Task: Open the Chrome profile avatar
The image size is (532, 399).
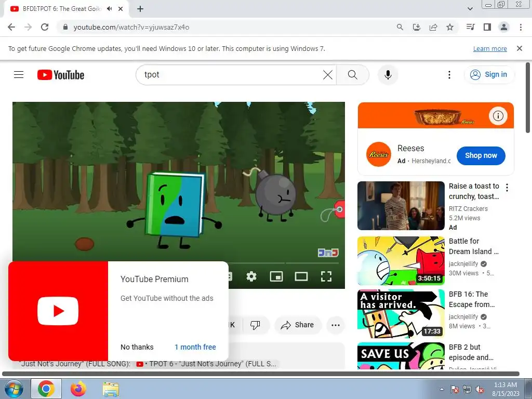Action: point(504,27)
